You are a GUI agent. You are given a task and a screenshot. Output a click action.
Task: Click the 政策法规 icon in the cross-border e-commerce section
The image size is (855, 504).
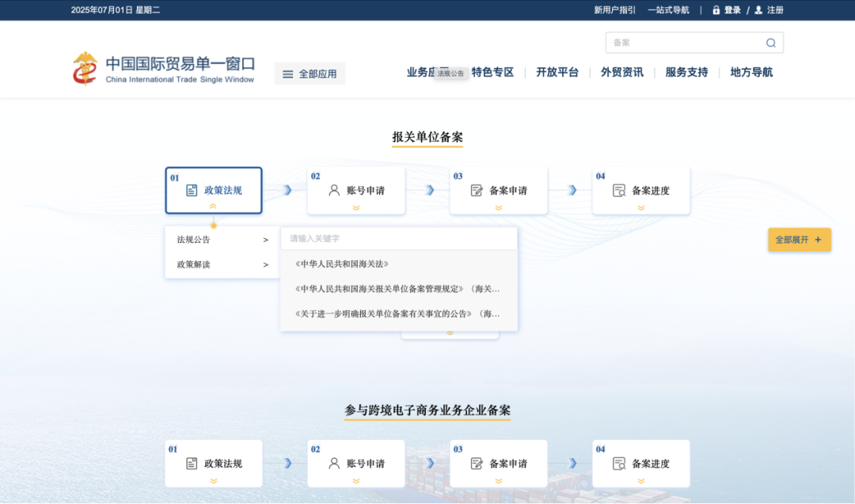click(190, 463)
